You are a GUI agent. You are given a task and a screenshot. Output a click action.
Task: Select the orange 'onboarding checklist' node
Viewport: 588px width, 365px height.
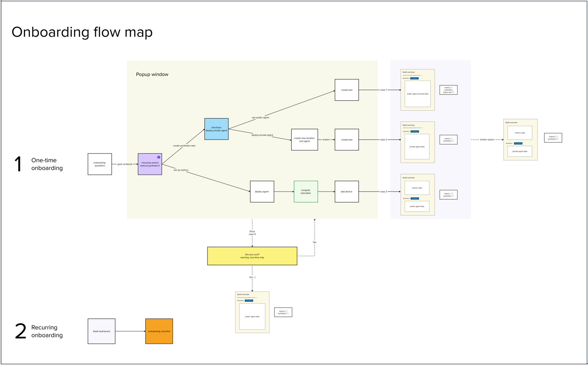[x=159, y=331]
